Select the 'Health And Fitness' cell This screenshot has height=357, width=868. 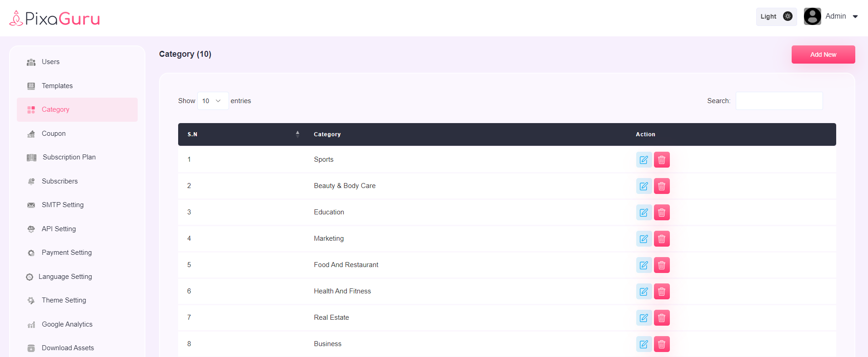pos(342,291)
